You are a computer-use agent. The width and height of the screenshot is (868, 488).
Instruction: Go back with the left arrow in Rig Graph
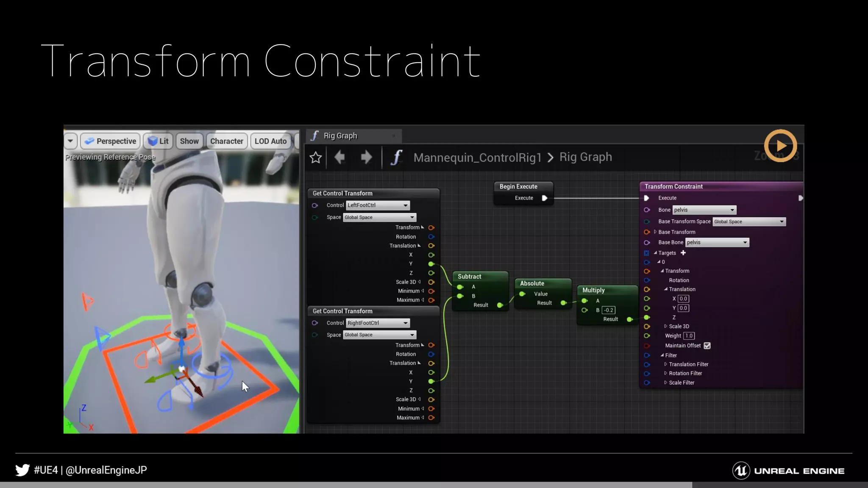[x=339, y=158]
